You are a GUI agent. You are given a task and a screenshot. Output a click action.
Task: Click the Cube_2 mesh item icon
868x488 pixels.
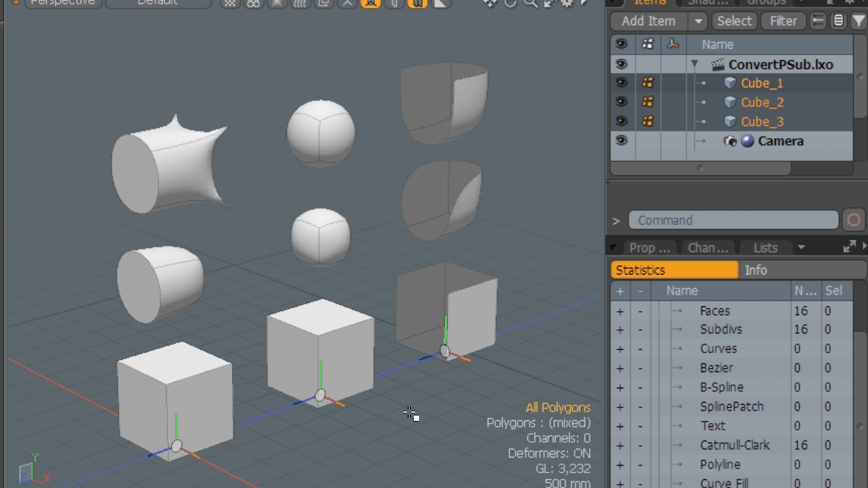point(730,102)
